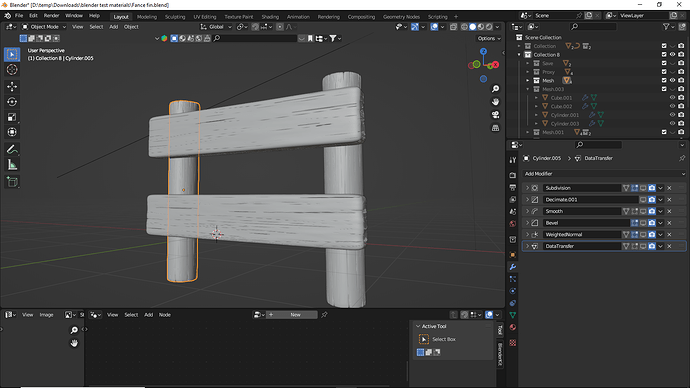Open the Render properties tab
Viewport: 690px width, 388px height.
513,175
